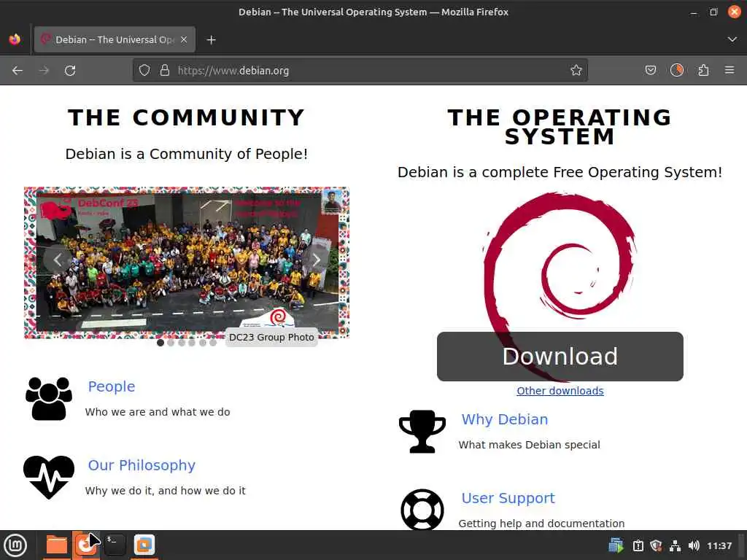The width and height of the screenshot is (747, 560).
Task: Click the Firefox launcher in the taskbar
Action: (86, 545)
